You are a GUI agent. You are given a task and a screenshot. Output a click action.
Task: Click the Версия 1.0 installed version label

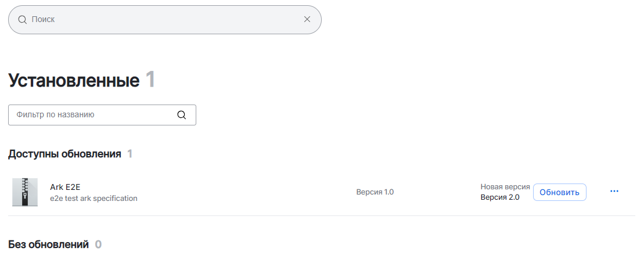[x=375, y=192]
